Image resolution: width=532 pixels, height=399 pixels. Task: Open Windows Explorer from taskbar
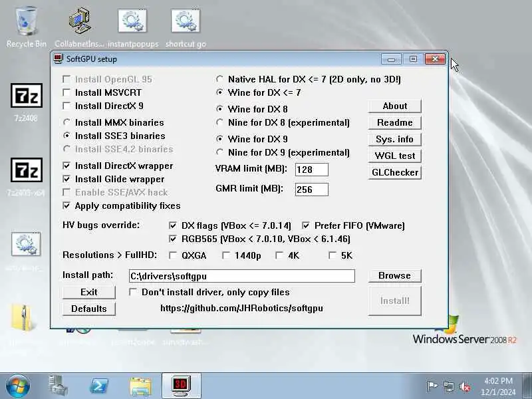point(140,386)
